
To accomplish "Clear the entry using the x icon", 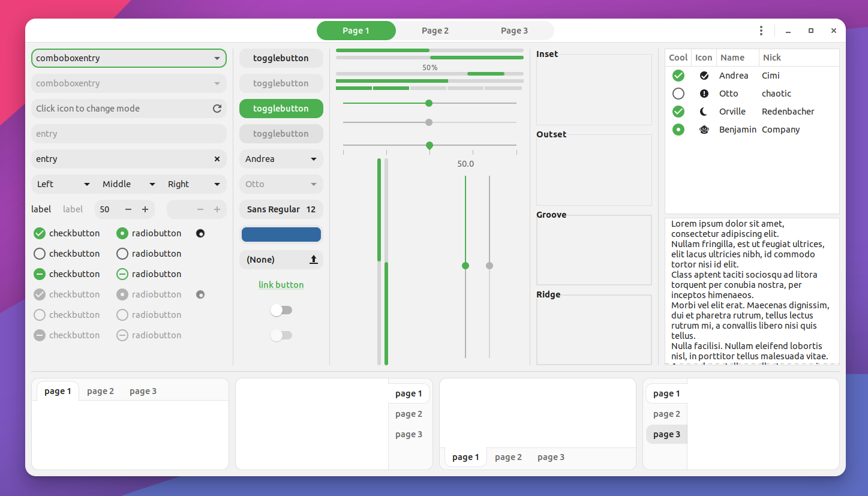I will [217, 159].
